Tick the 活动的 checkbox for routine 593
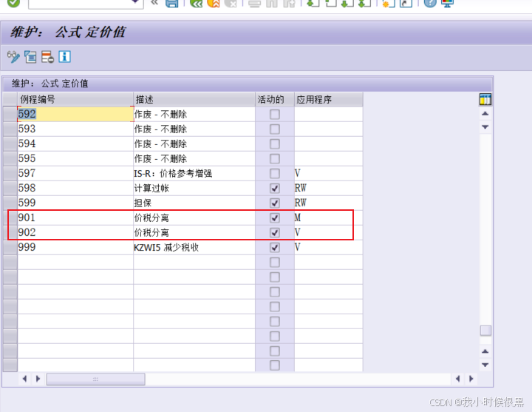 (275, 129)
